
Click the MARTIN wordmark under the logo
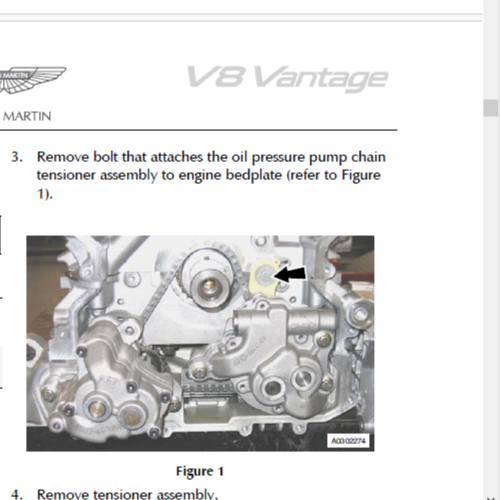[x=27, y=116]
